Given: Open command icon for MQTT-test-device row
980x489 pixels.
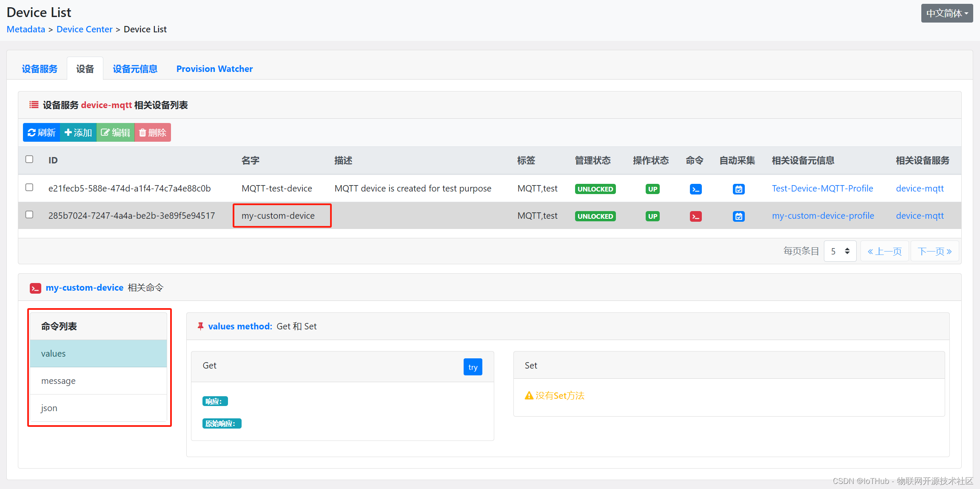Looking at the screenshot, I should [695, 189].
